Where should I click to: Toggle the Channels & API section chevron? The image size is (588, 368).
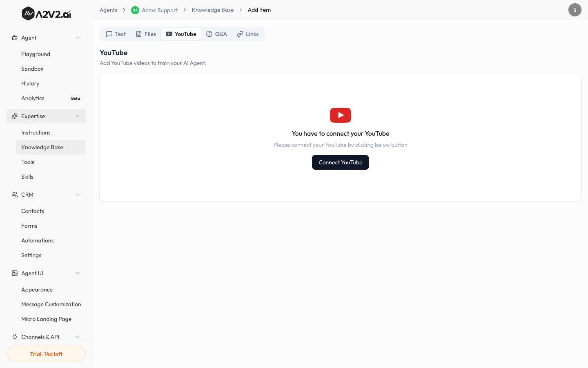click(78, 337)
